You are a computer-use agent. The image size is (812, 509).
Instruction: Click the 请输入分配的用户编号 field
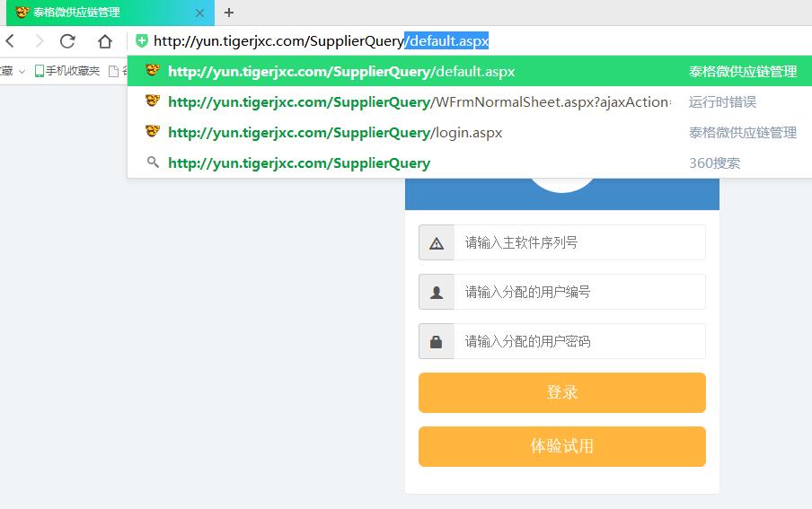578,292
